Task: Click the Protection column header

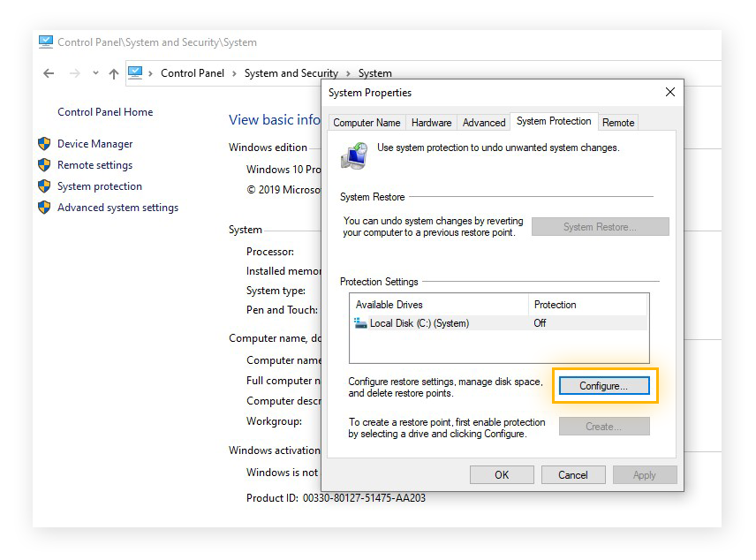Action: pyautogui.click(x=556, y=304)
